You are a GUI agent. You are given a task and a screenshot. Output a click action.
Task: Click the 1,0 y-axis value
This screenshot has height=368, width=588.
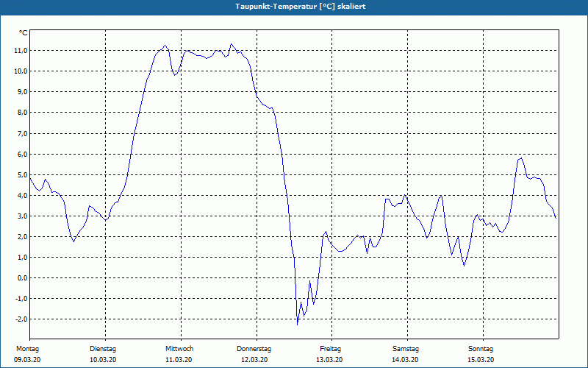click(22, 258)
